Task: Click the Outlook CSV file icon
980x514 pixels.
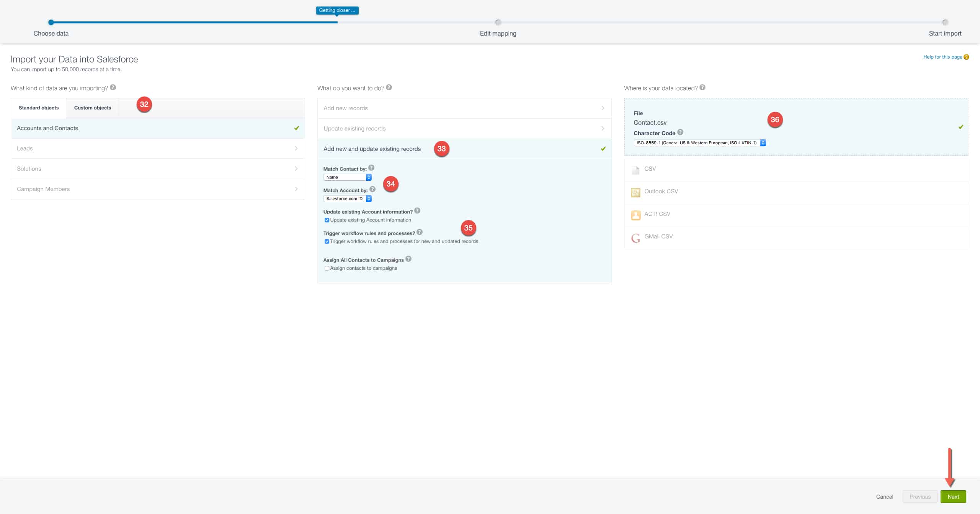Action: point(635,192)
